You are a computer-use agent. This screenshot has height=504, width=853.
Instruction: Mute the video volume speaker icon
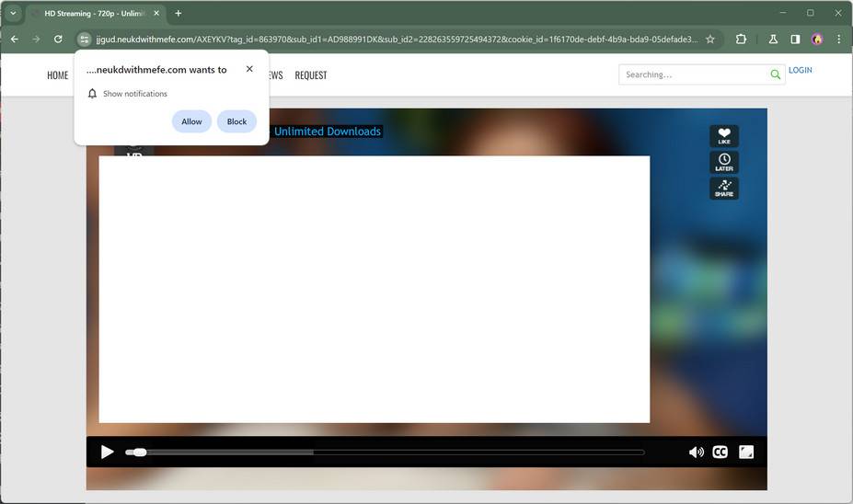click(697, 452)
